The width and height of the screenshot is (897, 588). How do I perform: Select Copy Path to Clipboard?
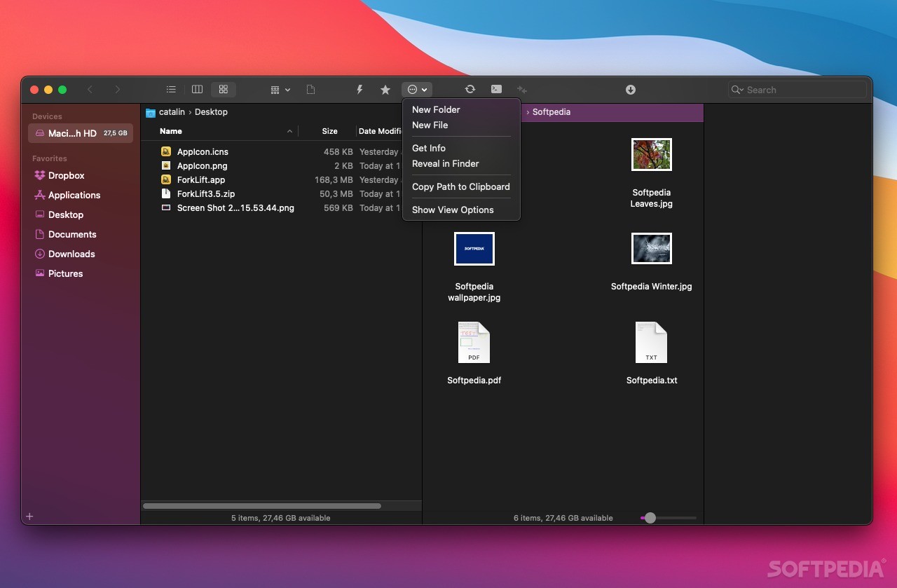click(461, 186)
